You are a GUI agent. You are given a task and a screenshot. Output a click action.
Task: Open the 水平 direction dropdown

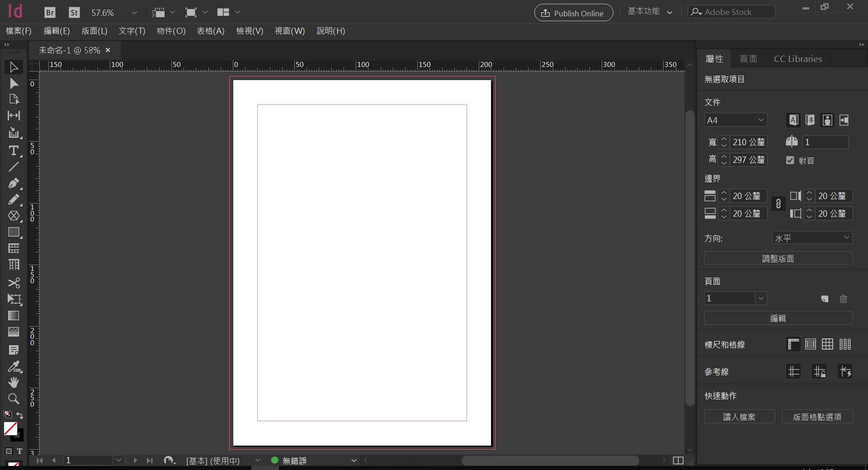812,238
